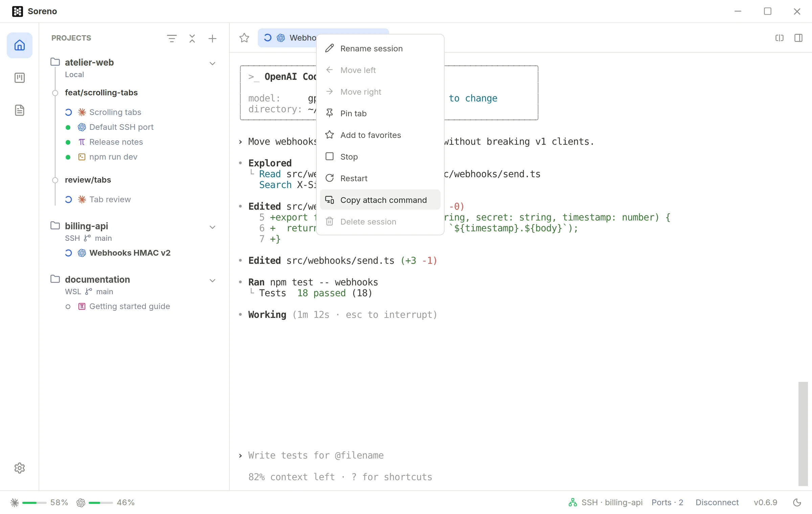The width and height of the screenshot is (812, 514).
Task: Click the terminal vertical scrollbar
Action: [803, 434]
